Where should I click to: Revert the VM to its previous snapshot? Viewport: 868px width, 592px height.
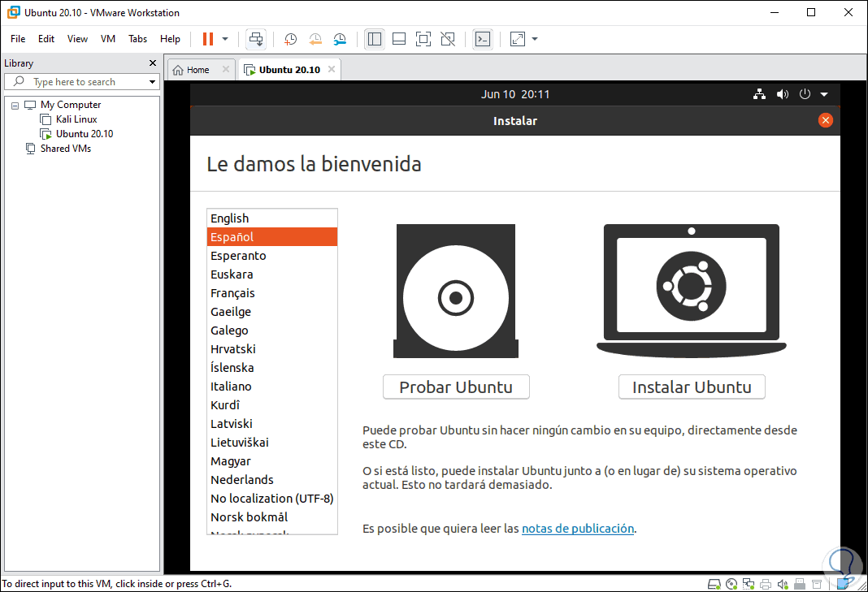tap(315, 39)
